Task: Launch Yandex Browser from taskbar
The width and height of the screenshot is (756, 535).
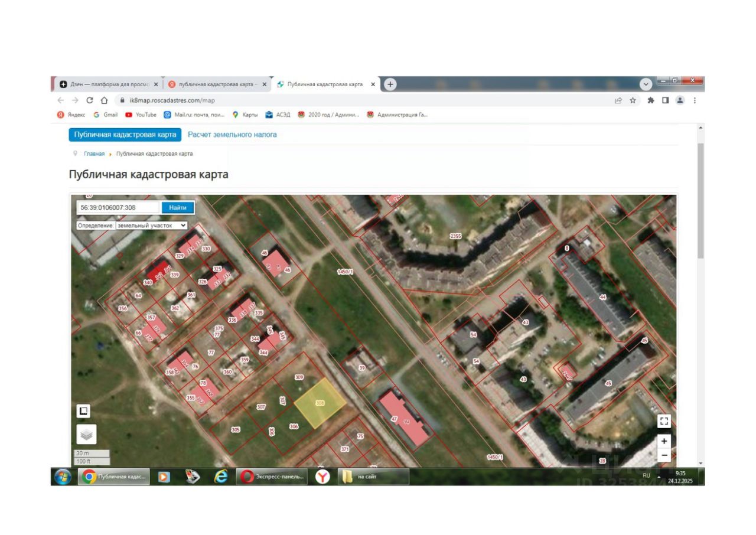Action: point(322,477)
